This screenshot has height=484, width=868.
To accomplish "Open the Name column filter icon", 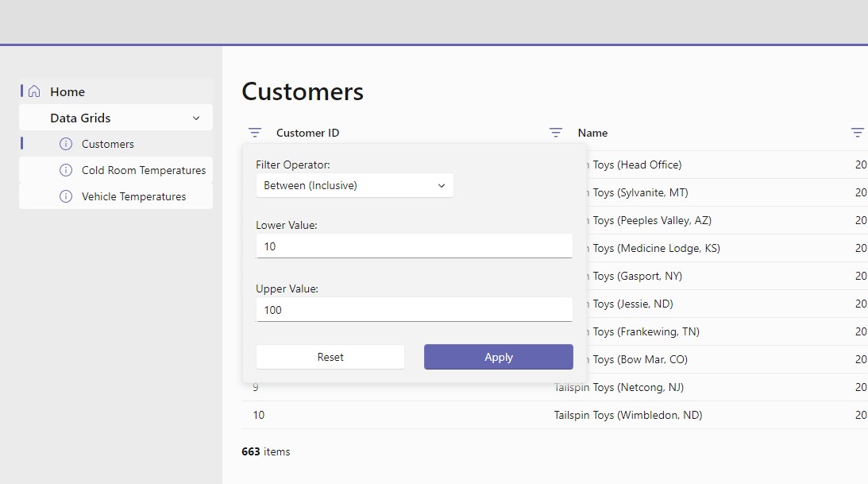I will [x=556, y=133].
